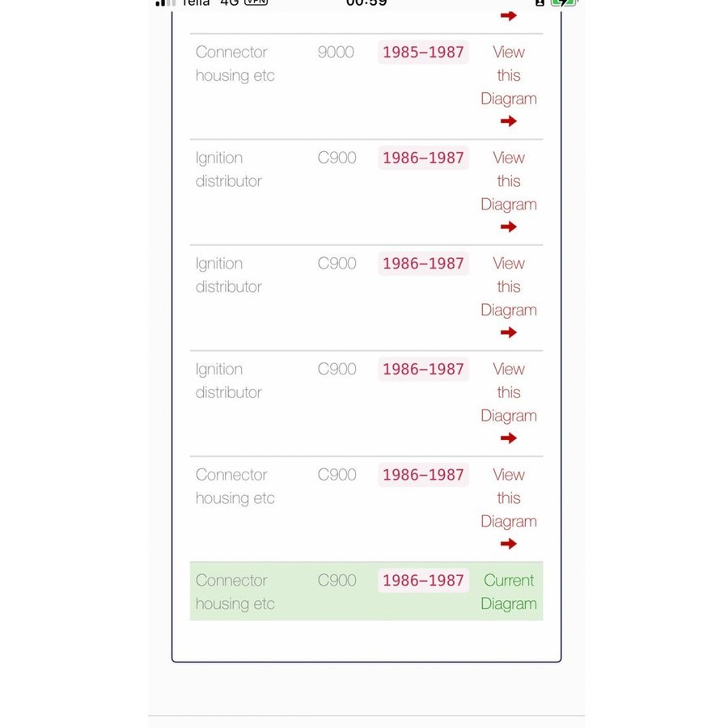Click the 1985–1987 year badge
Image resolution: width=728 pixels, height=728 pixels.
[423, 53]
